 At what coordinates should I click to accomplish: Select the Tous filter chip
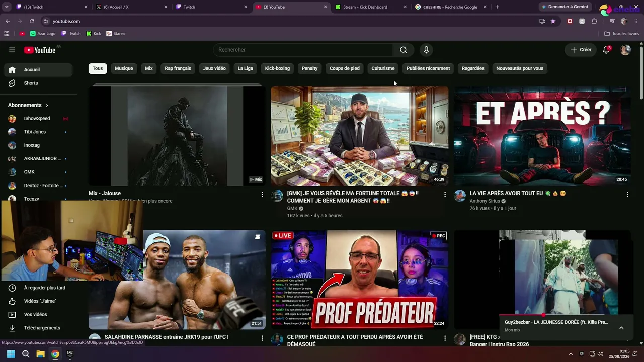pyautogui.click(x=98, y=68)
